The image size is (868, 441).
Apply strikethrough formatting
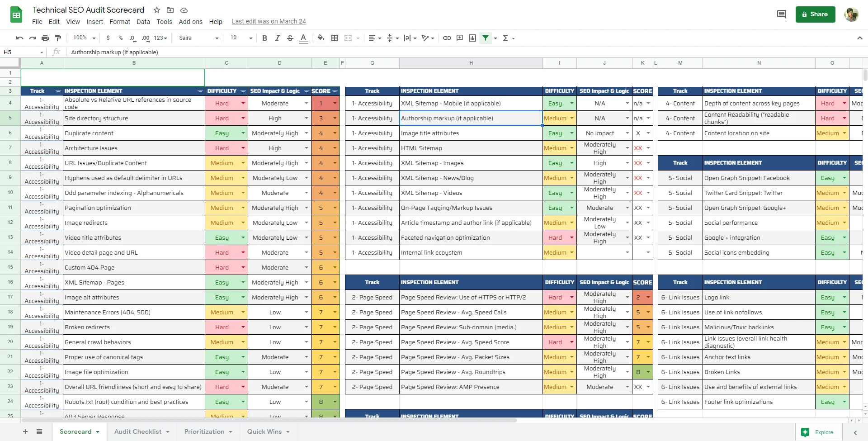tap(290, 38)
